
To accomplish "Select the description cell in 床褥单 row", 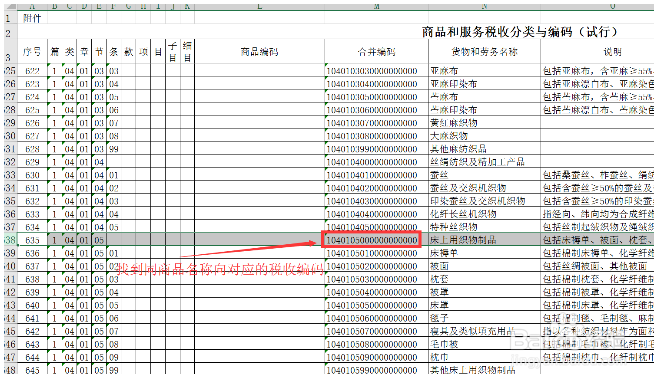I will click(x=598, y=253).
